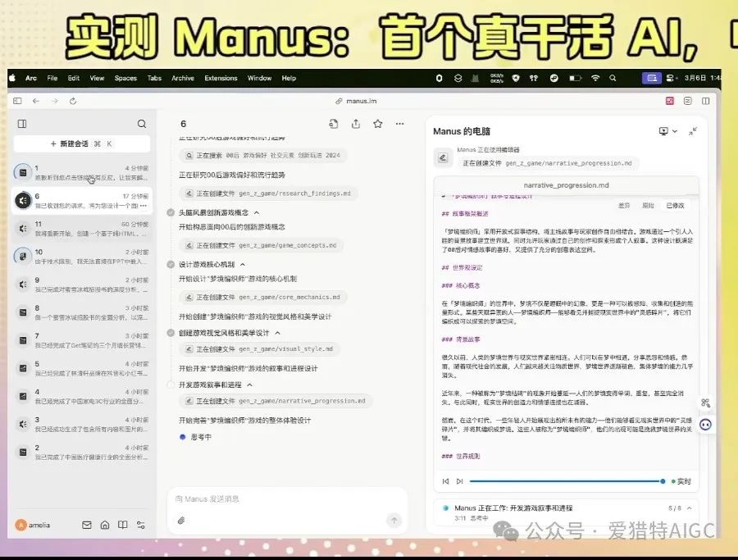Viewport: 738px width, 560px height.
Task: Open conversation 3 in the sidebar
Action: pos(82,424)
